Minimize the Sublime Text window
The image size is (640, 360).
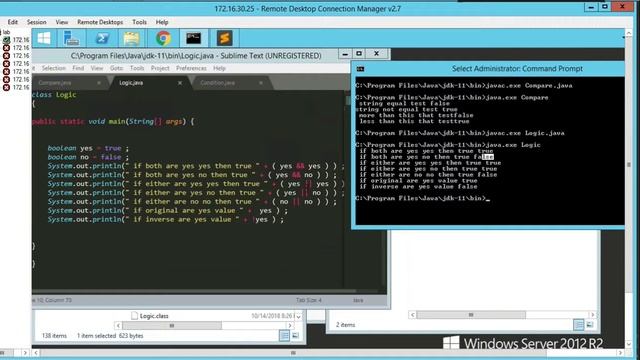(x=345, y=54)
